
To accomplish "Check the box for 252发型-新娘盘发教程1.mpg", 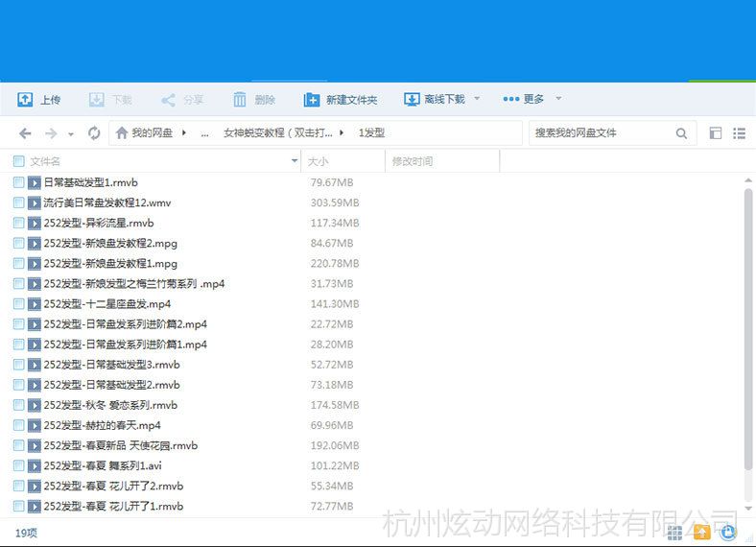I will (x=19, y=263).
